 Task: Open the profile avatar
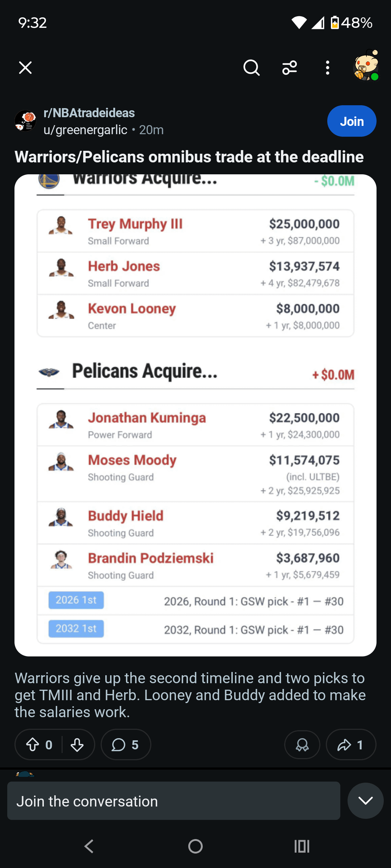coord(366,66)
